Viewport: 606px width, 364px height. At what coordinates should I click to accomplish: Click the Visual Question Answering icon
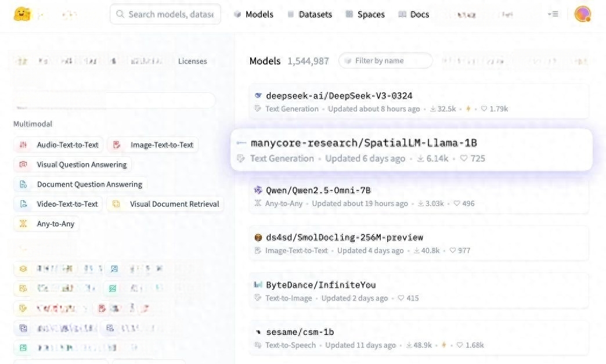(23, 165)
